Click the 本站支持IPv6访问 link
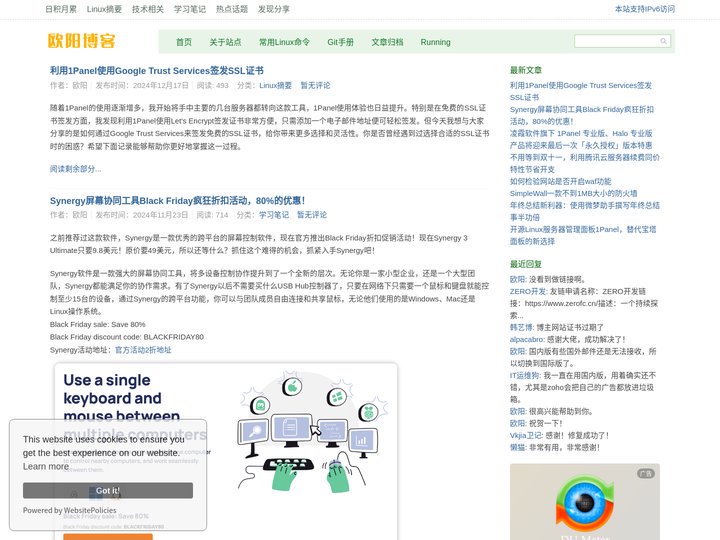The width and height of the screenshot is (720, 540). (x=645, y=9)
